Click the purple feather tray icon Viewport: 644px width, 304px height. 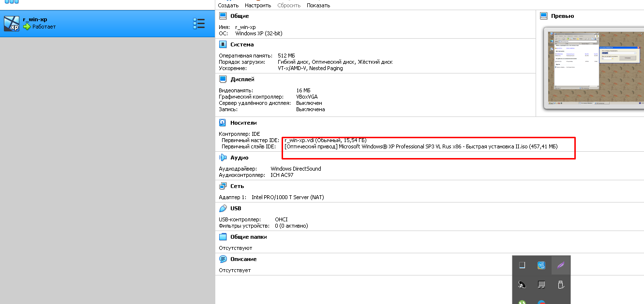[x=561, y=265]
